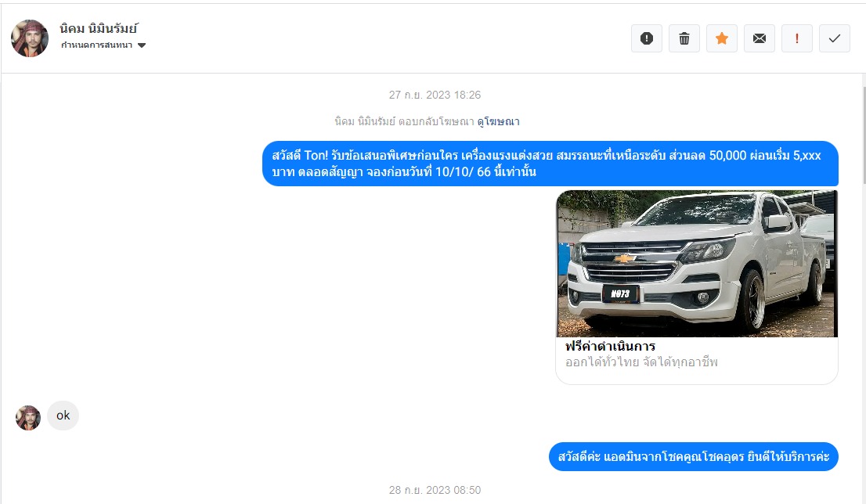Select the ออกได้ทั่วไทย จัดได้ทุกอาชีพ ad description

641,362
